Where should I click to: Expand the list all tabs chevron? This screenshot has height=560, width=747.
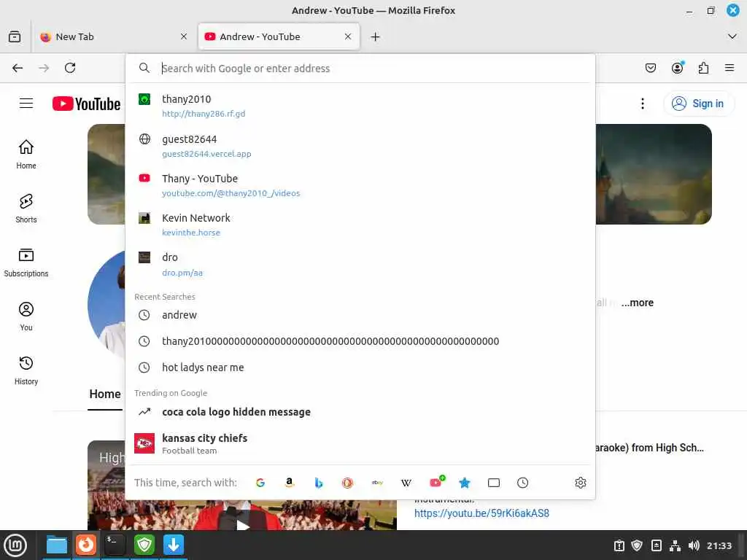coord(732,36)
